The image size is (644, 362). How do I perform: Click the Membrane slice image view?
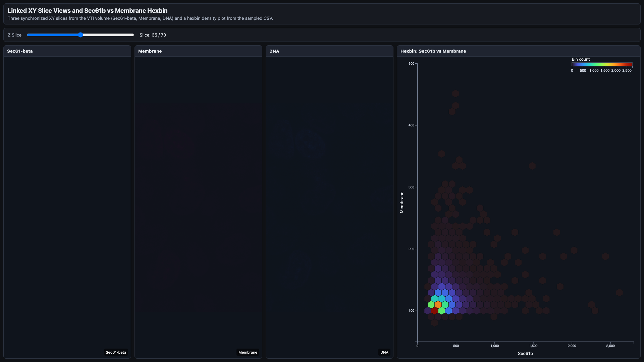(x=198, y=207)
